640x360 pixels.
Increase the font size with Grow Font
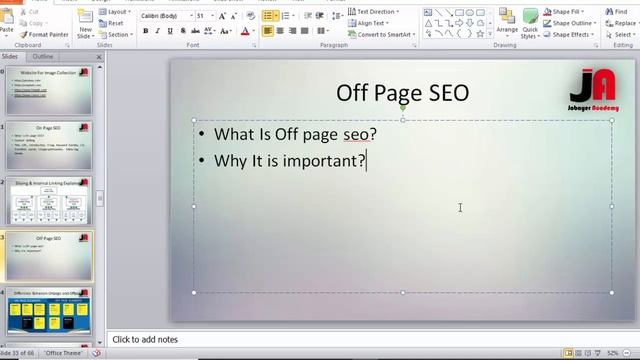(x=222, y=16)
